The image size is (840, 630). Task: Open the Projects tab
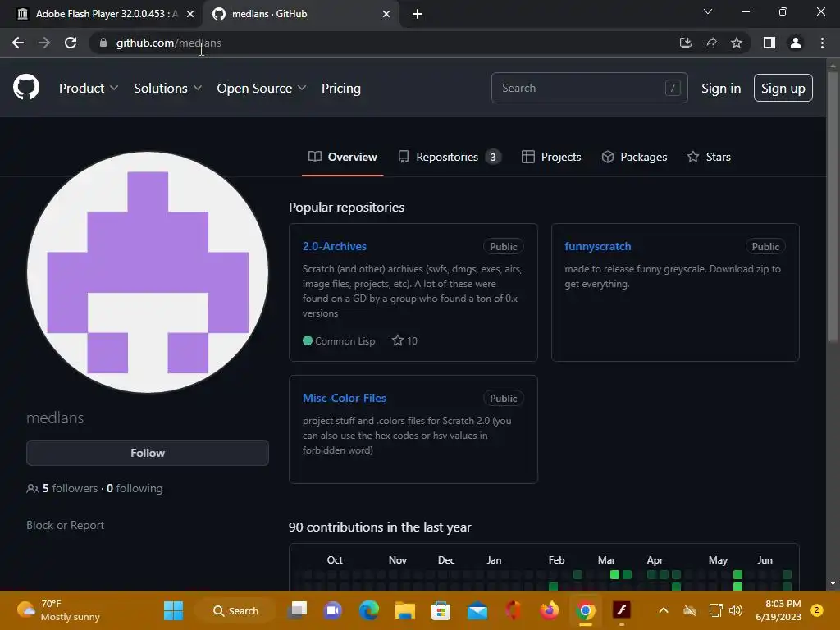551,157
